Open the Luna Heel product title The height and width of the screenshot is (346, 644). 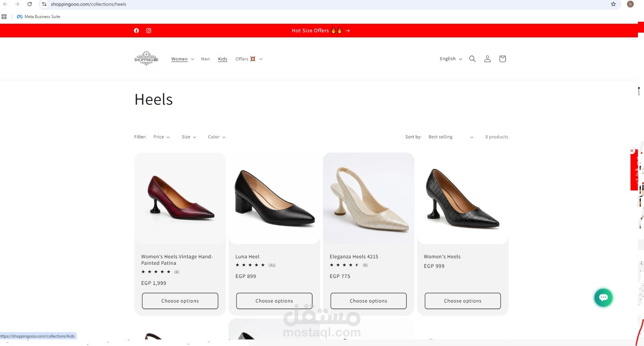coord(248,257)
